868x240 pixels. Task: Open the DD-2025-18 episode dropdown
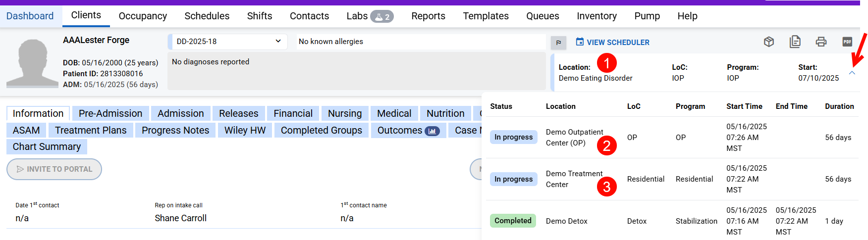point(228,42)
